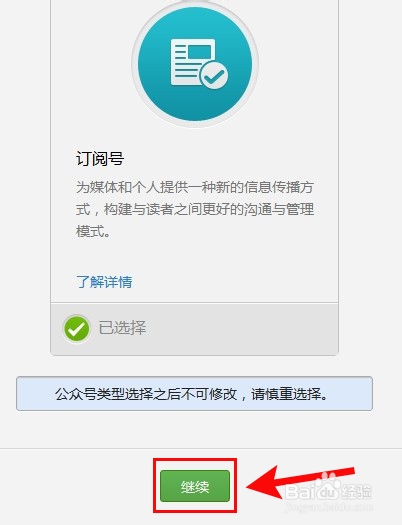The height and width of the screenshot is (525, 402).
Task: Choose the 订阅号 account type card
Action: [x=194, y=177]
